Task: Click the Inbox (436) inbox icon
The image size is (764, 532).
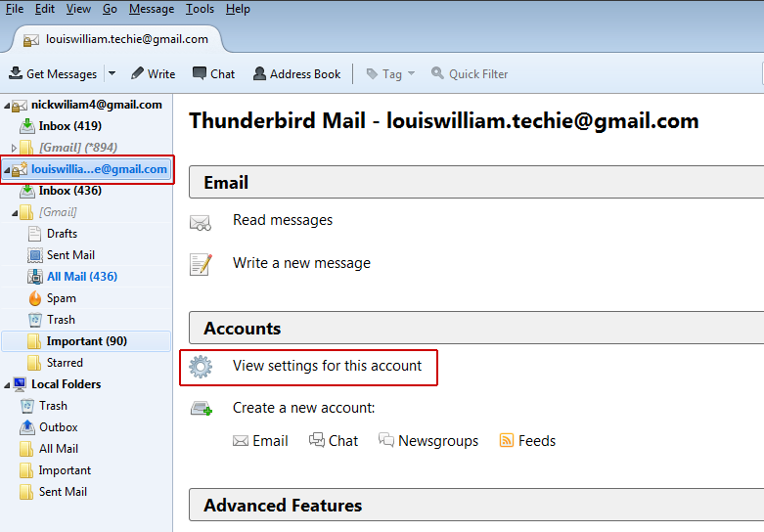Action: click(x=27, y=191)
